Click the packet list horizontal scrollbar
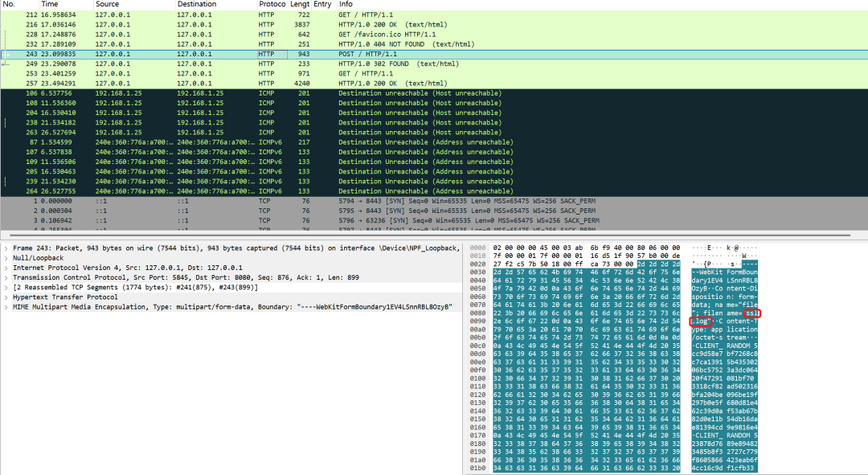The width and height of the screenshot is (868, 475). tap(426, 235)
